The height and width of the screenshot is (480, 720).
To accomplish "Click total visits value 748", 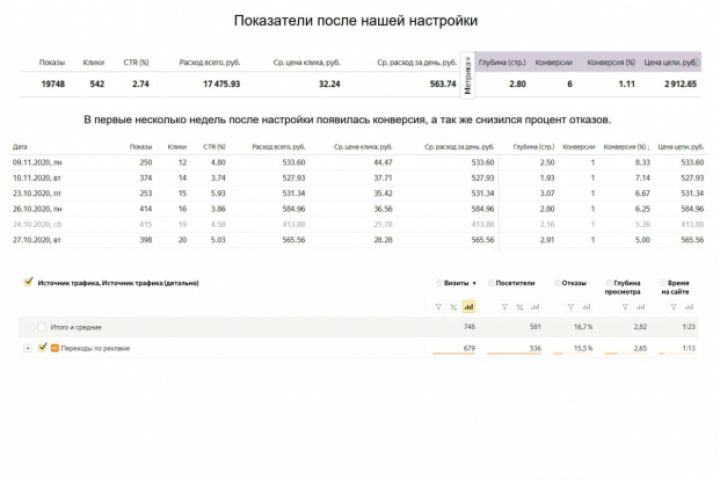I will tap(469, 327).
